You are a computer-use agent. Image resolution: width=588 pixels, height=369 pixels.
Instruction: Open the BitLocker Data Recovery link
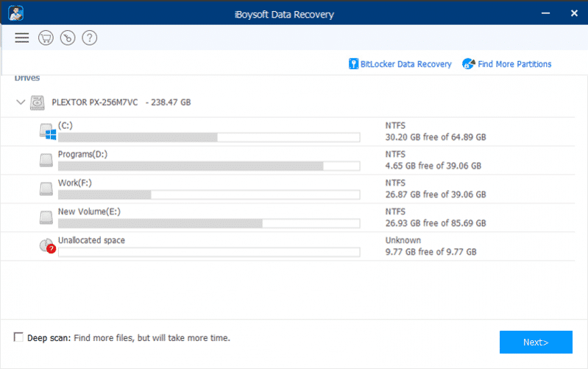[406, 64]
